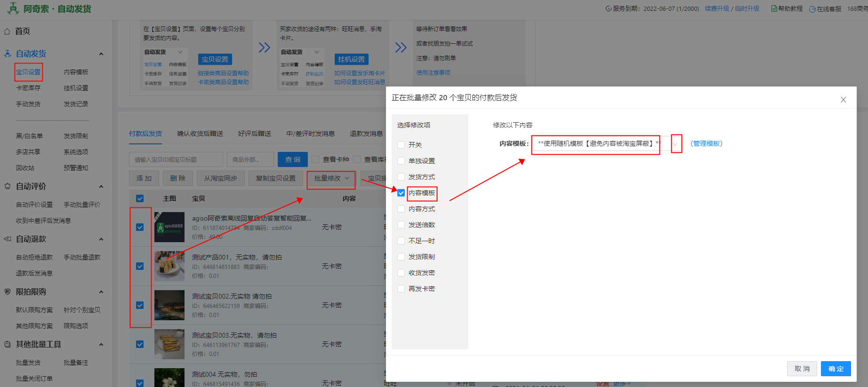Toggle the select-all checkbox in table header
The image size is (868, 387).
[x=140, y=198]
